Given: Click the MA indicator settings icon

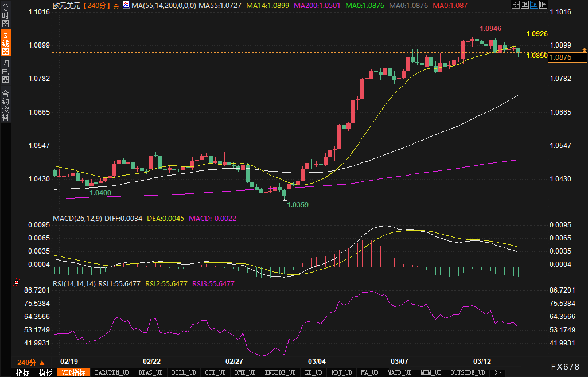Looking at the screenshot, I should pos(126,5).
